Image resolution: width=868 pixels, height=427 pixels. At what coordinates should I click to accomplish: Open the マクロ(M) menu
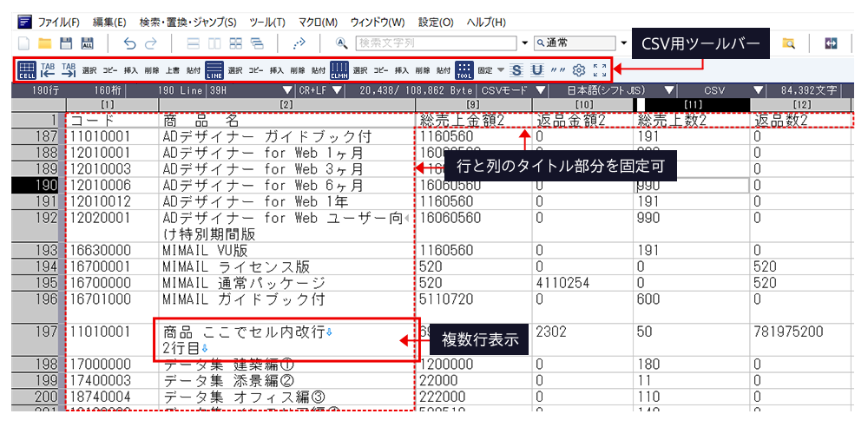tap(319, 21)
